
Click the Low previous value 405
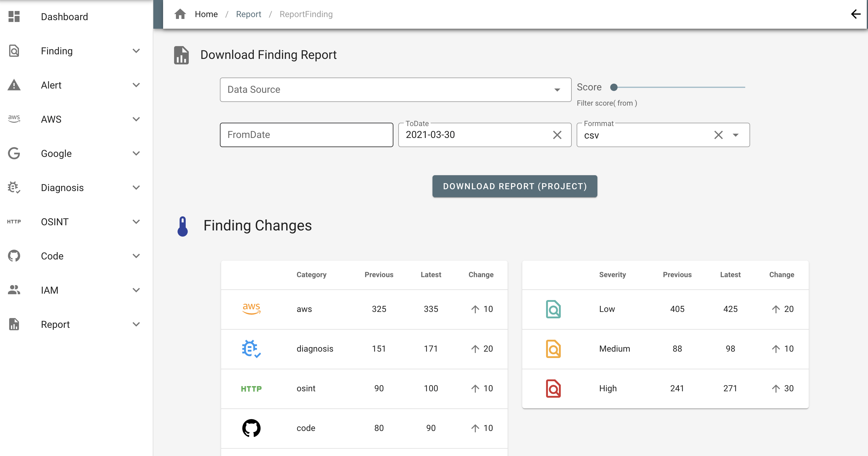[x=677, y=309]
